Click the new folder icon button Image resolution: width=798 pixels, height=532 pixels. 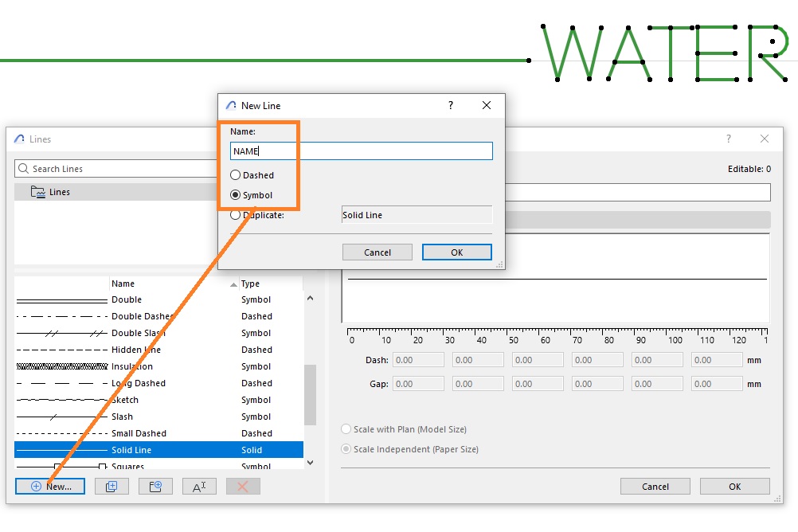(x=155, y=486)
